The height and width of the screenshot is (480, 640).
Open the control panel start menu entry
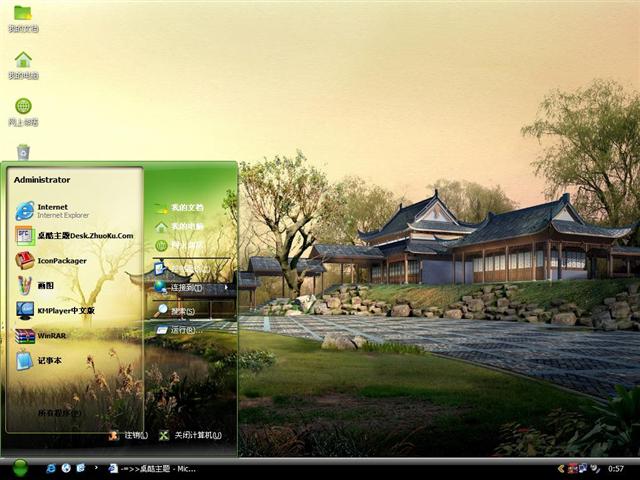pyautogui.click(x=182, y=269)
